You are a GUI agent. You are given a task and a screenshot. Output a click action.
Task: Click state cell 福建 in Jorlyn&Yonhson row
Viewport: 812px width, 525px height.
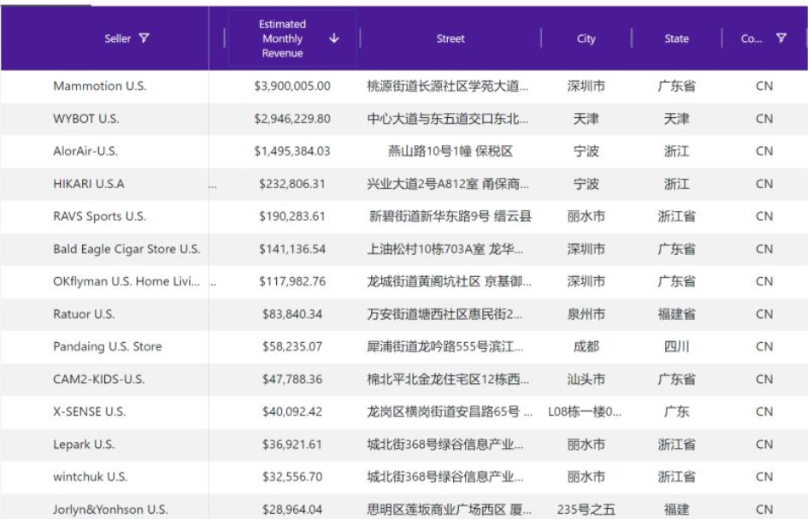pyautogui.click(x=676, y=510)
